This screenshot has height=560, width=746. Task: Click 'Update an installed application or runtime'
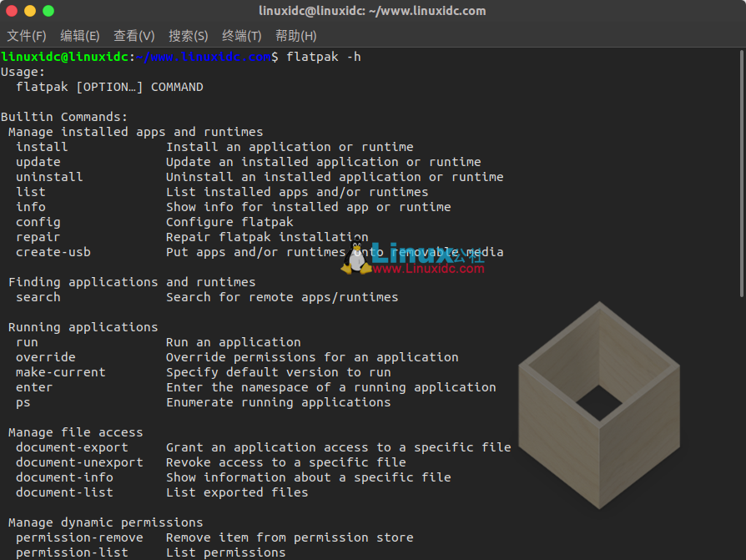(x=324, y=162)
